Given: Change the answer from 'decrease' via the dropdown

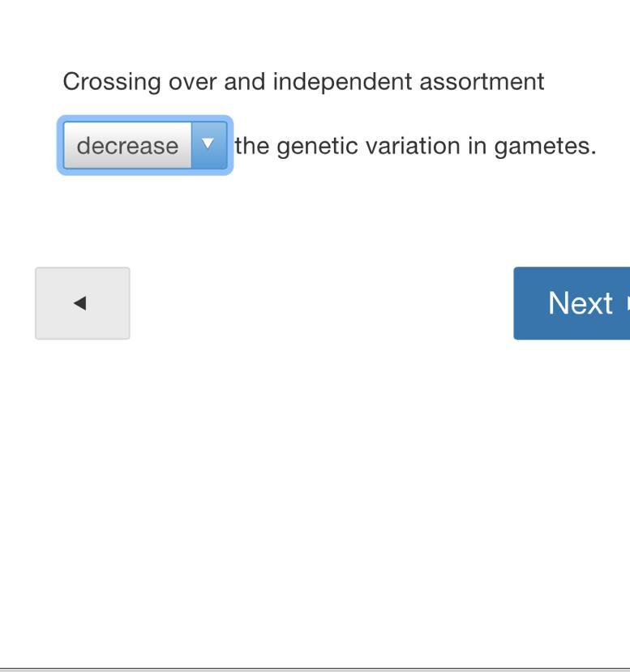Looking at the screenshot, I should [145, 145].
